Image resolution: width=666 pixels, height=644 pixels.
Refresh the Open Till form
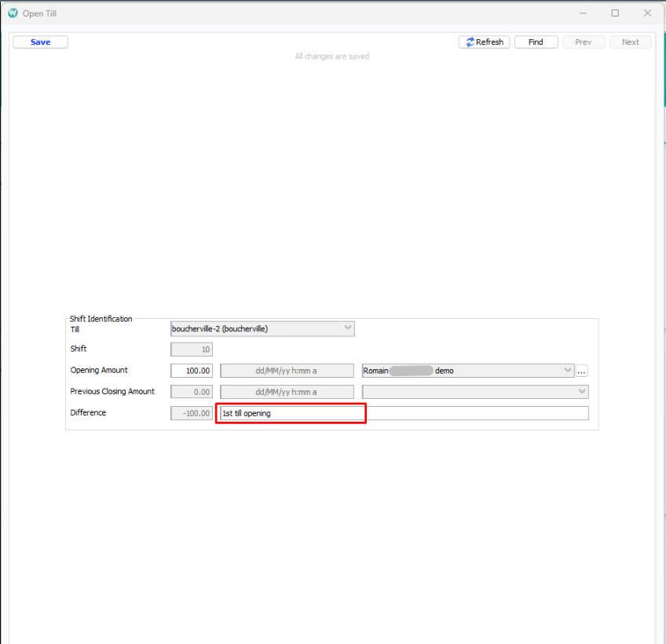(484, 42)
